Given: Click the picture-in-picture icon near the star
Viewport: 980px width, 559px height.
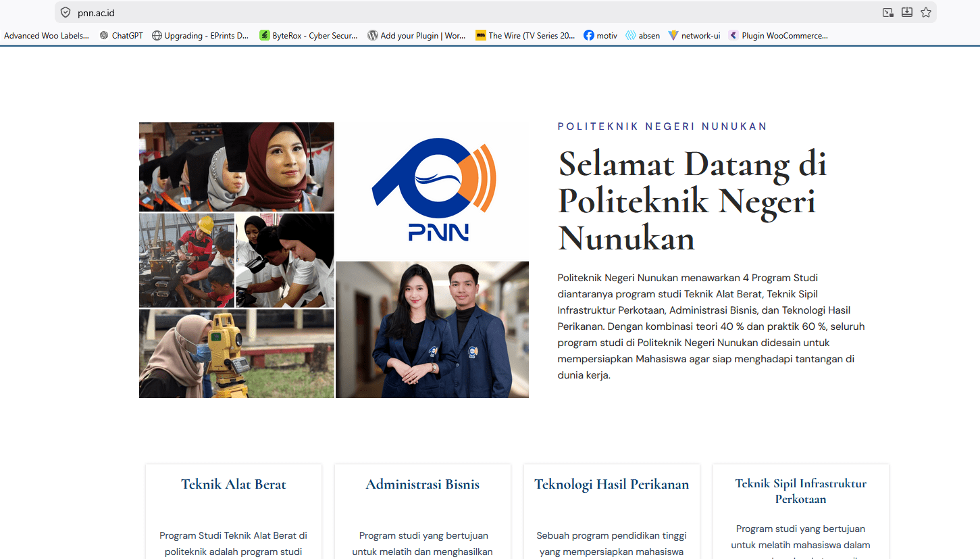Looking at the screenshot, I should (x=887, y=12).
